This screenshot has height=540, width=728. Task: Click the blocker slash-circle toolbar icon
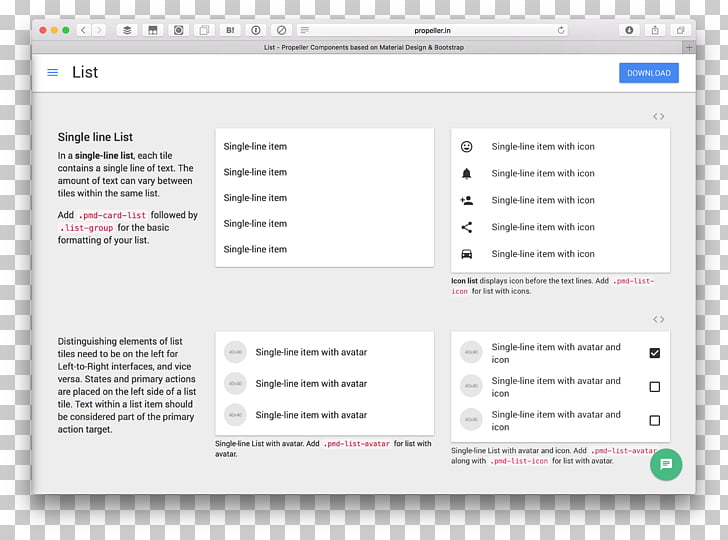click(x=281, y=30)
